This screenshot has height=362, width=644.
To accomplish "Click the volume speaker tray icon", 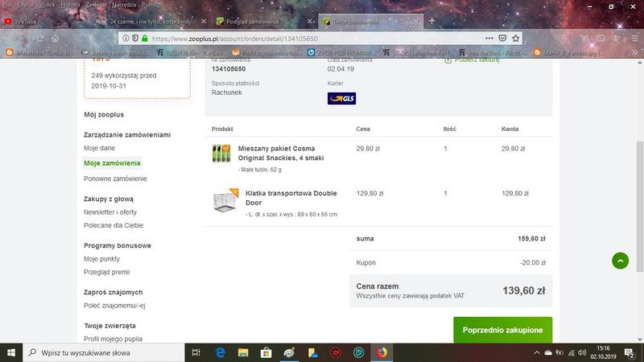I will (582, 352).
